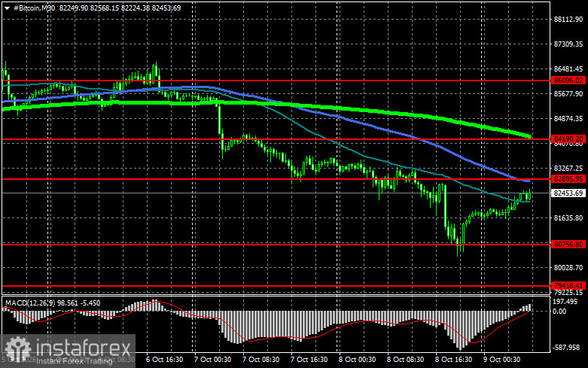Screen dimensions: 588x368
Task: Click the #Bitcoin,M30 symbol title
Action: pos(34,8)
